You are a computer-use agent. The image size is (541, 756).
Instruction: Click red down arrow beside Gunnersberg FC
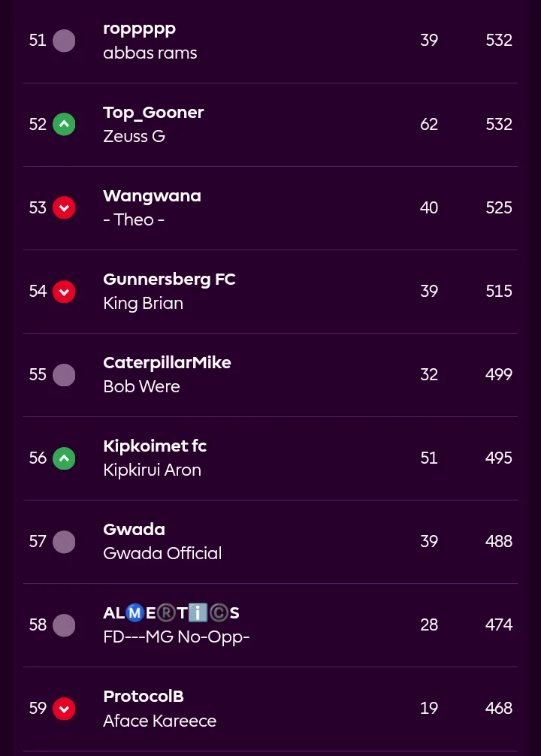point(64,291)
